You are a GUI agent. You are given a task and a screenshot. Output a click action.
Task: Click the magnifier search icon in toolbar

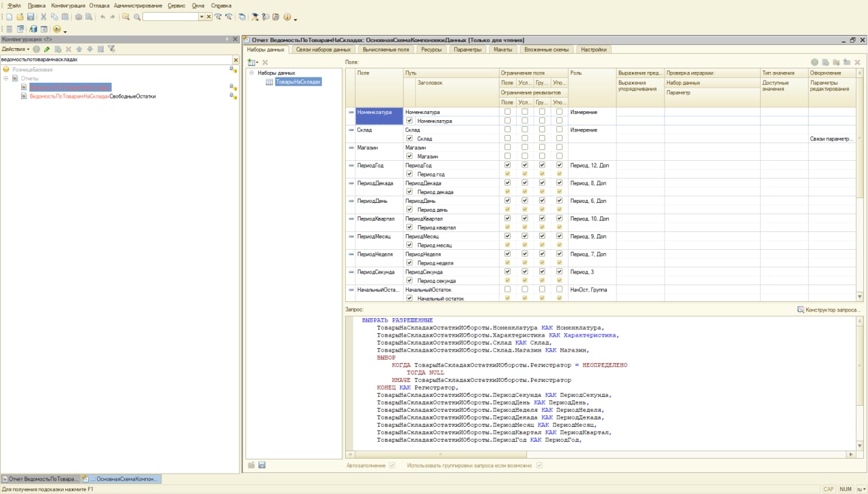(x=137, y=16)
